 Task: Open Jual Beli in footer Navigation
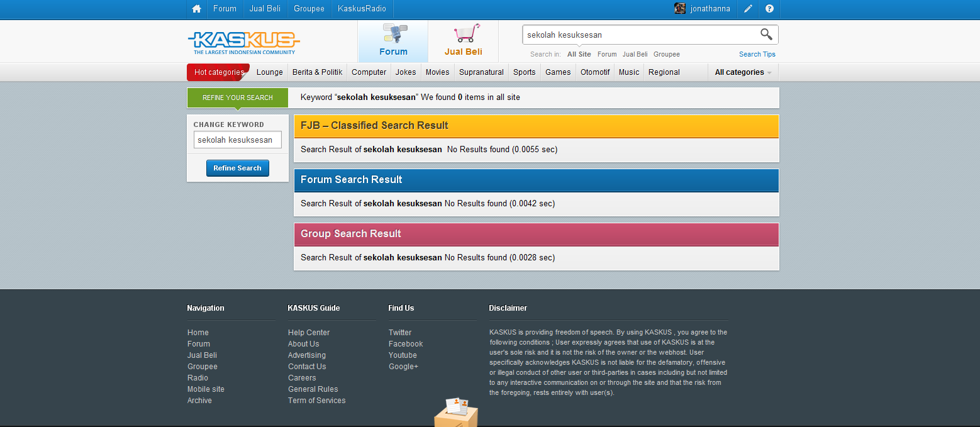tap(202, 355)
